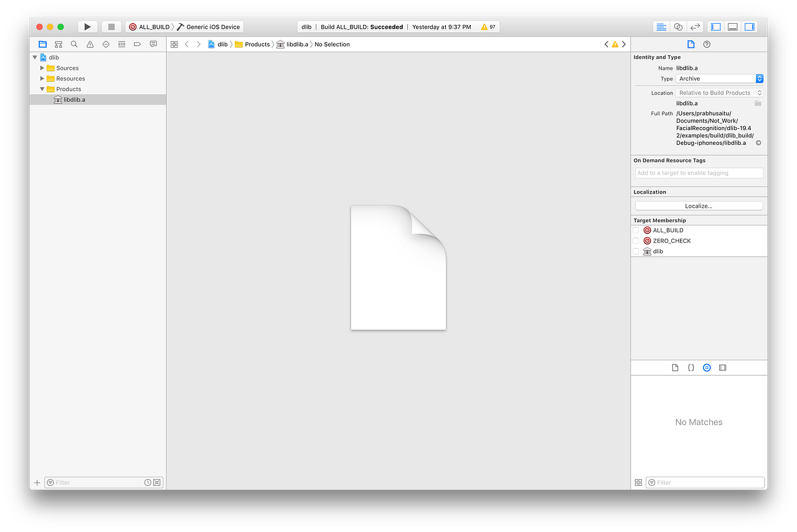
Task: Switch to the File inspector tab
Action: point(691,44)
